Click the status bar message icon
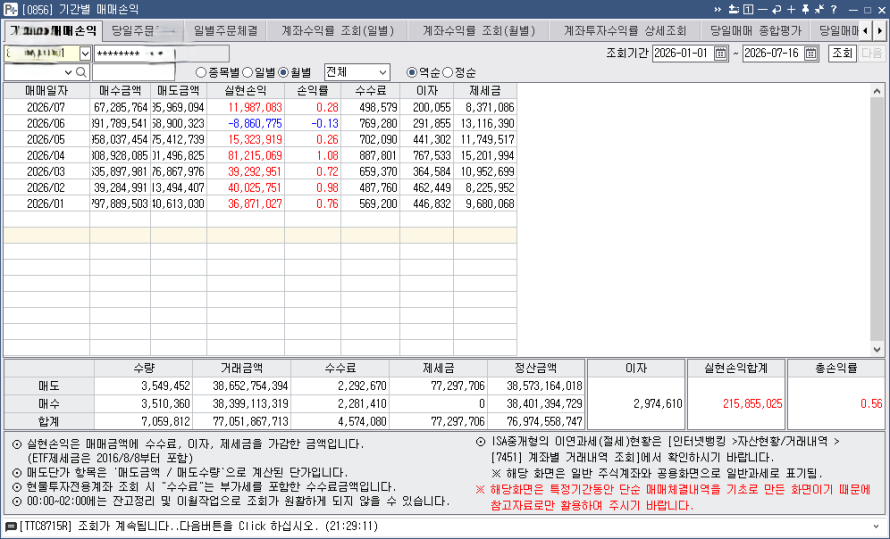Image resolution: width=890 pixels, height=539 pixels. [10, 527]
